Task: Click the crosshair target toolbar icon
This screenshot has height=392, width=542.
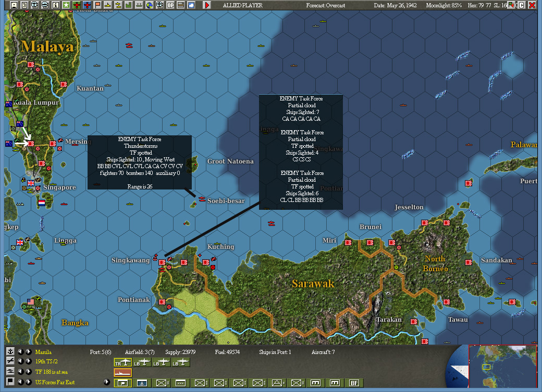Action: point(159,5)
